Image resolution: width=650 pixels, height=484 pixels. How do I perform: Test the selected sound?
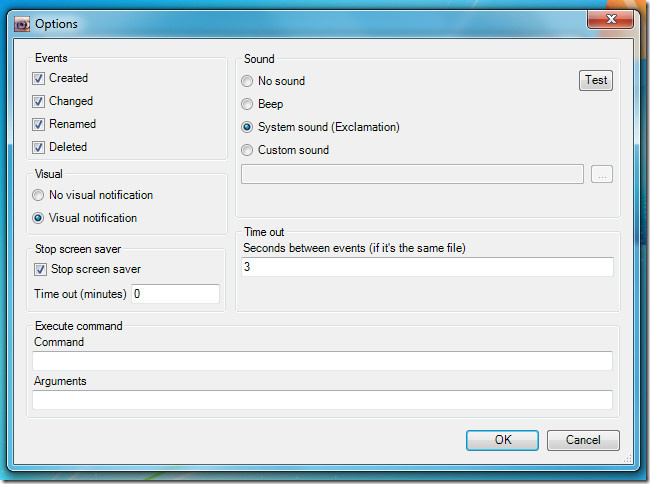(596, 80)
